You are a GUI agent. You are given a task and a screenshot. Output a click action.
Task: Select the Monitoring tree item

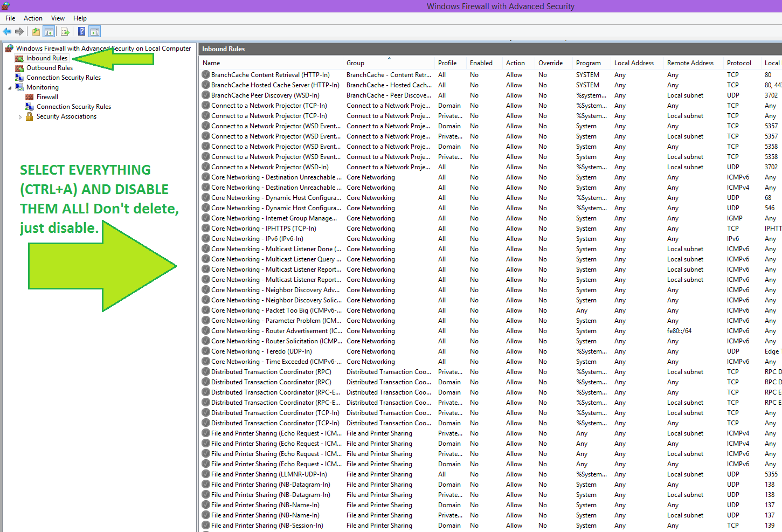click(x=43, y=87)
